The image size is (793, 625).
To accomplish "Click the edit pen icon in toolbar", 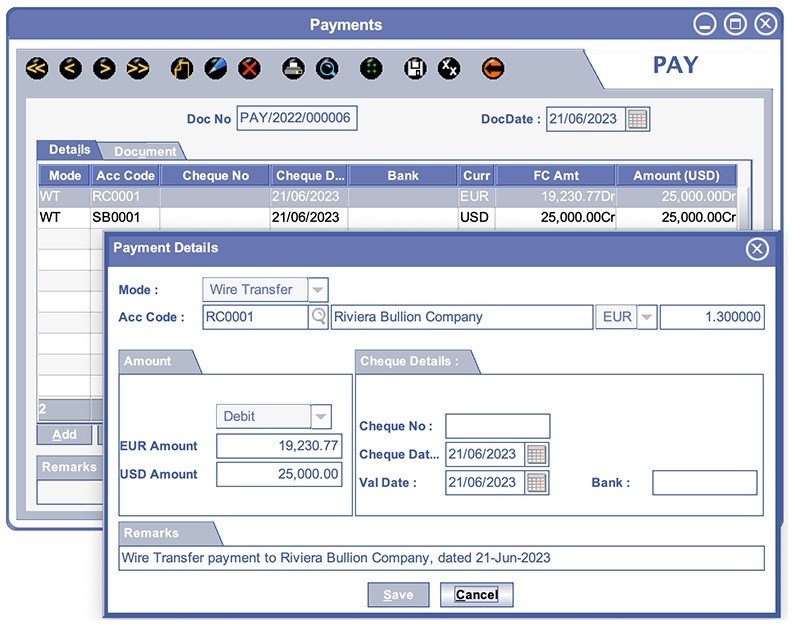I will click(x=216, y=68).
